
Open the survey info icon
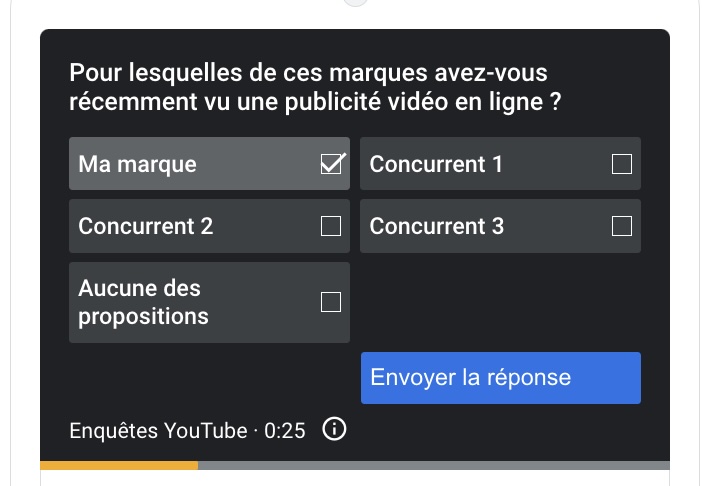334,429
